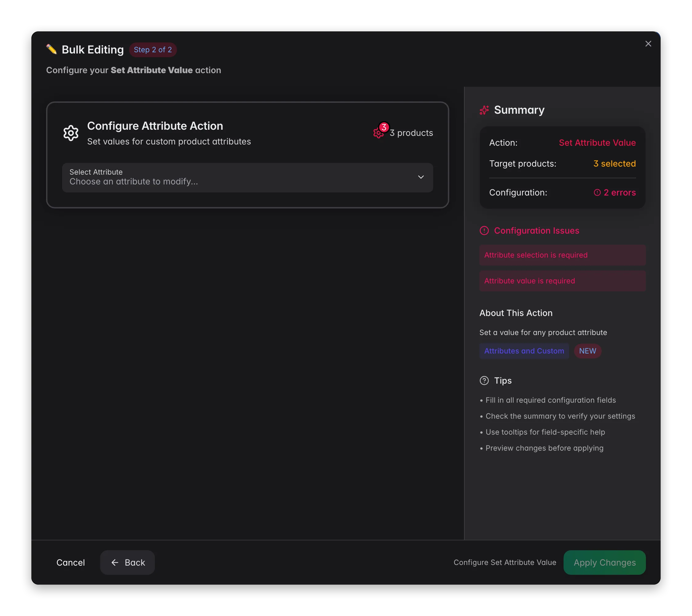Click the warning icon beside Configuration Issues

click(x=484, y=231)
